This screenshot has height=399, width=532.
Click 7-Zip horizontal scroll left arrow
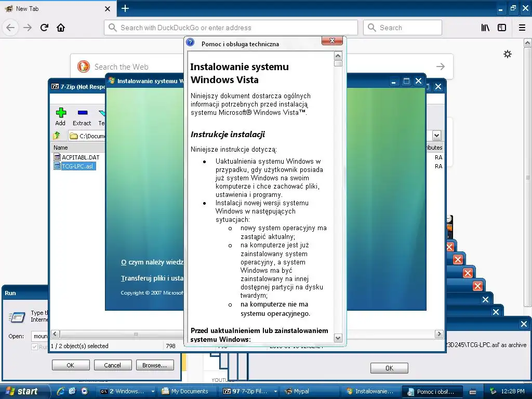tap(55, 334)
